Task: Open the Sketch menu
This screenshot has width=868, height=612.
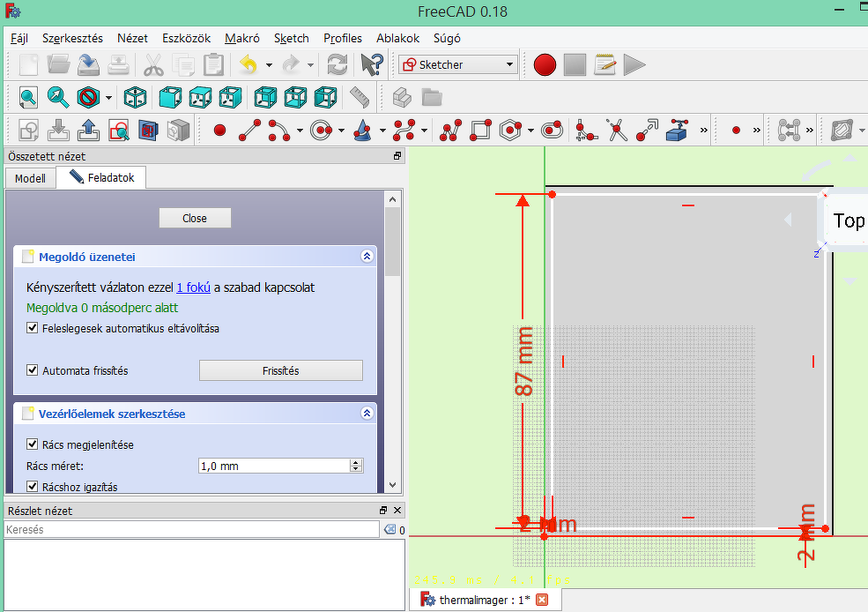Action: pos(291,38)
